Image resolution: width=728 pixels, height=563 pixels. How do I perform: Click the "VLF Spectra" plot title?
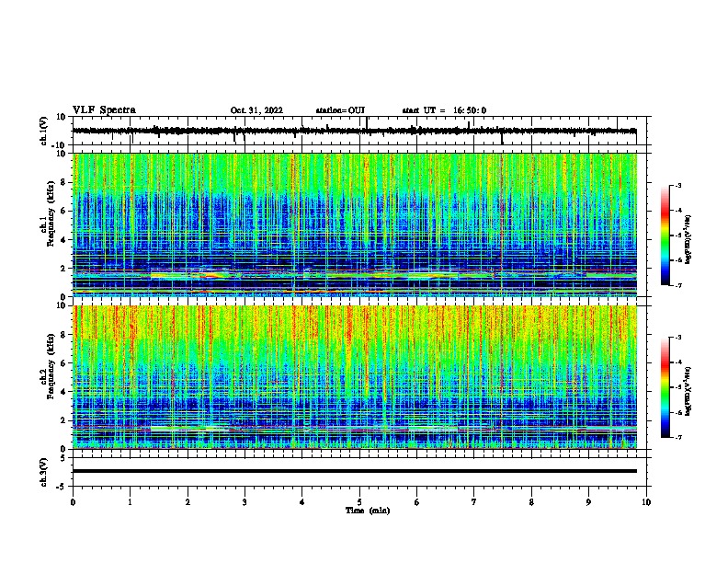(x=105, y=110)
